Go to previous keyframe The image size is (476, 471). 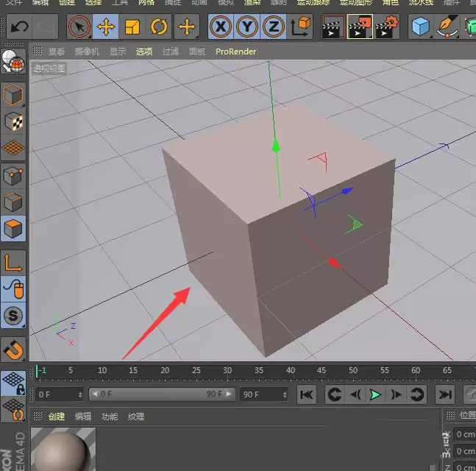point(335,394)
